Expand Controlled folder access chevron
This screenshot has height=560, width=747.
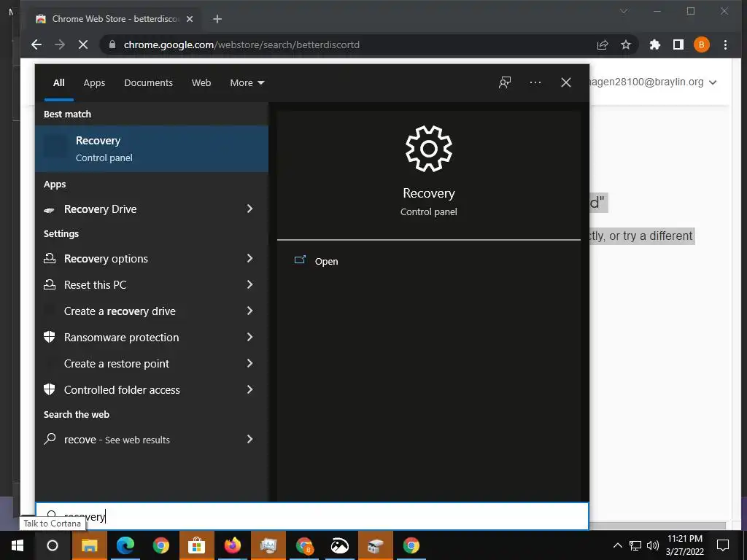coord(249,389)
